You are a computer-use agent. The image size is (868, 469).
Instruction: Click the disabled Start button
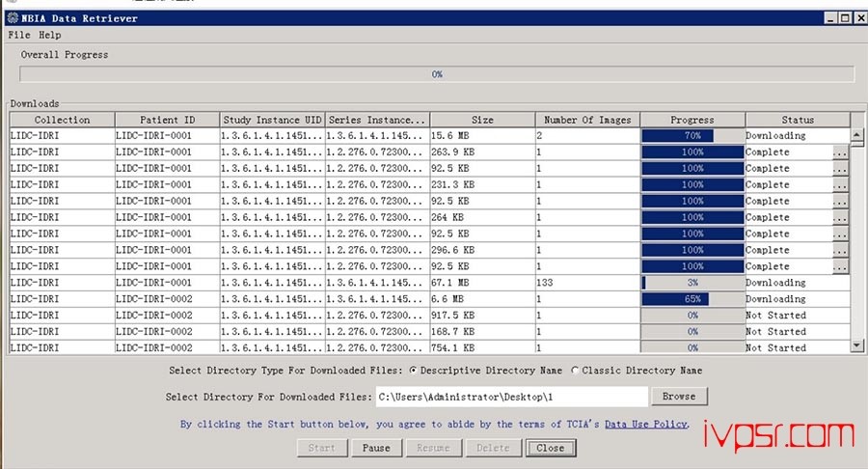pos(322,448)
